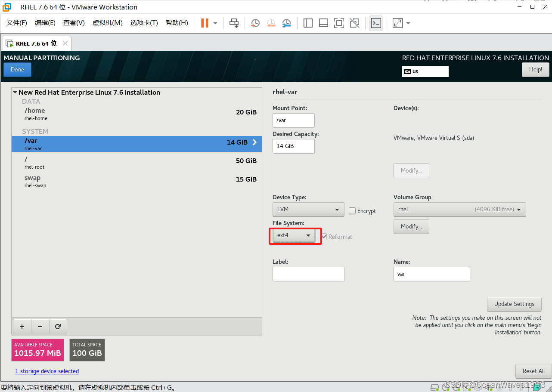Open the 编辑(E) menu
The image size is (552, 392).
(x=45, y=23)
